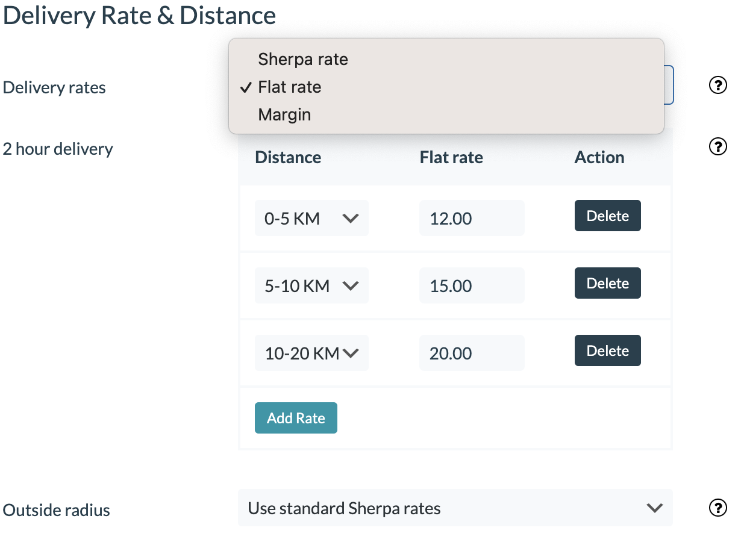Image resolution: width=741 pixels, height=560 pixels.
Task: Remove the 5-10 KM rate row
Action: 607,284
